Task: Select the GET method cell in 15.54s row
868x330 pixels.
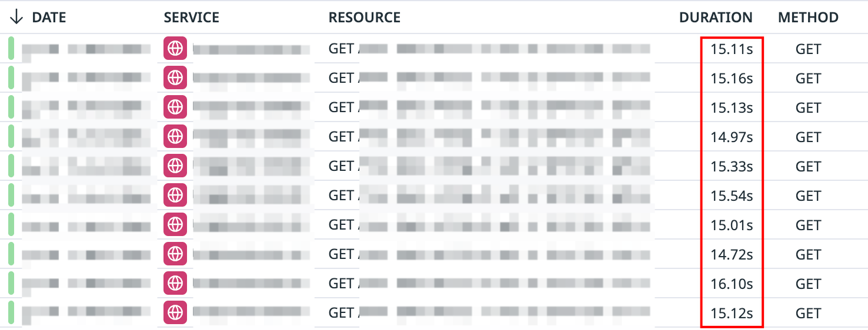Action: tap(808, 196)
